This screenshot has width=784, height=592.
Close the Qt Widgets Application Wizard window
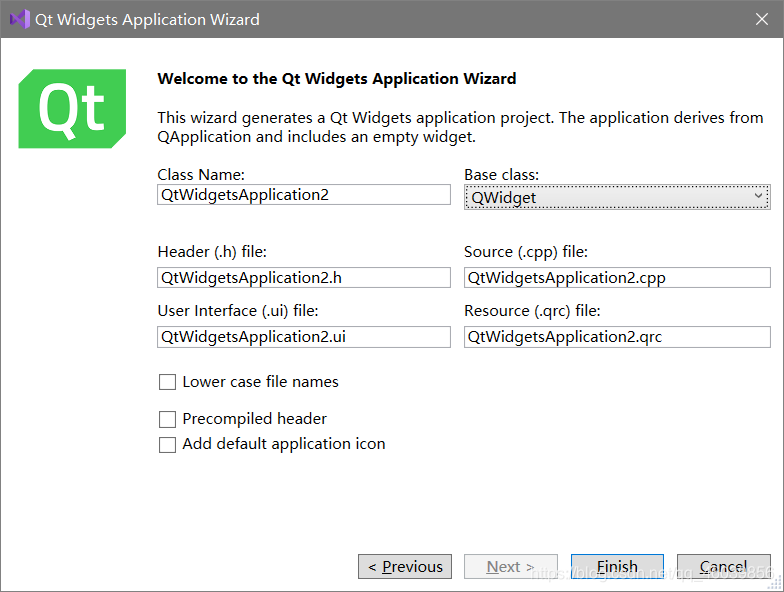(x=762, y=19)
